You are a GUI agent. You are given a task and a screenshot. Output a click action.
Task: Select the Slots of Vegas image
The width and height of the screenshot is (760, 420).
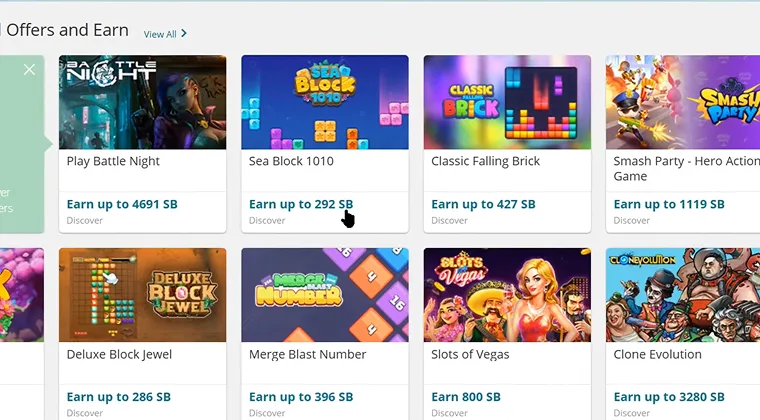(x=507, y=295)
